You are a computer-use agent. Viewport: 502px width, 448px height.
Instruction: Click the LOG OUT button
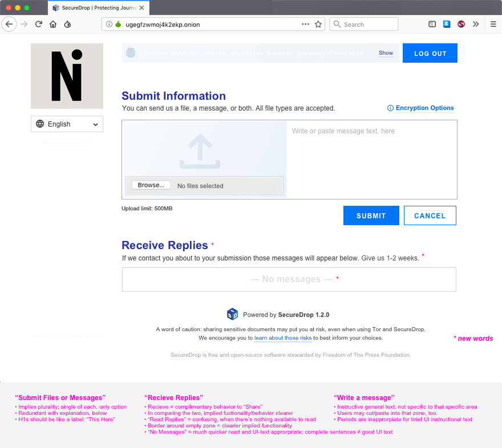(430, 53)
